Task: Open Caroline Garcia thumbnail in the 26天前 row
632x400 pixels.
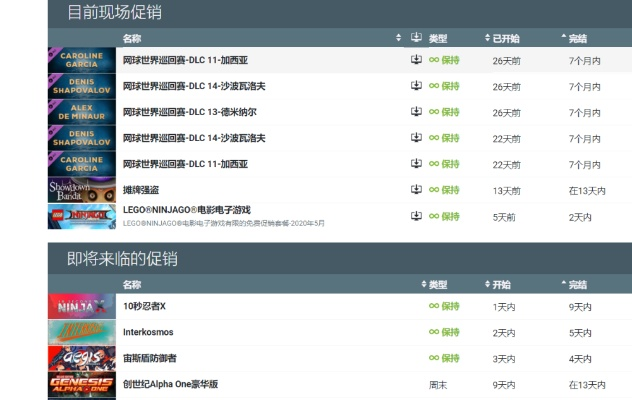Action: [x=82, y=60]
